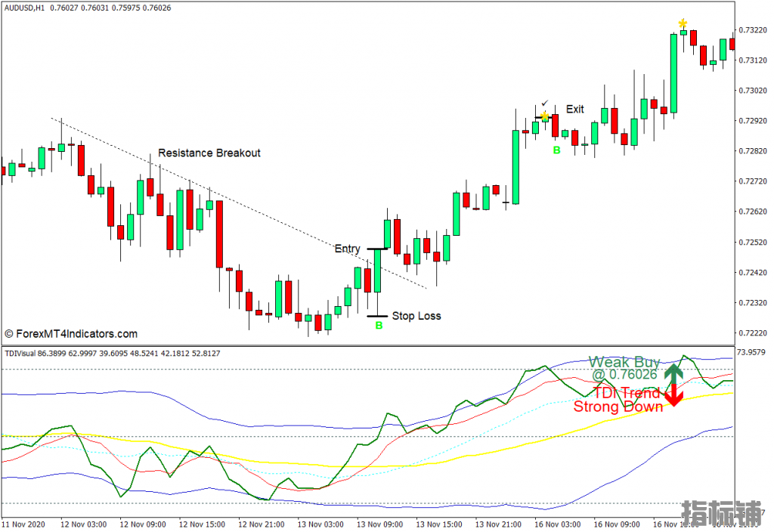
Task: Click the yellow star above the highest candle
Action: tap(683, 23)
